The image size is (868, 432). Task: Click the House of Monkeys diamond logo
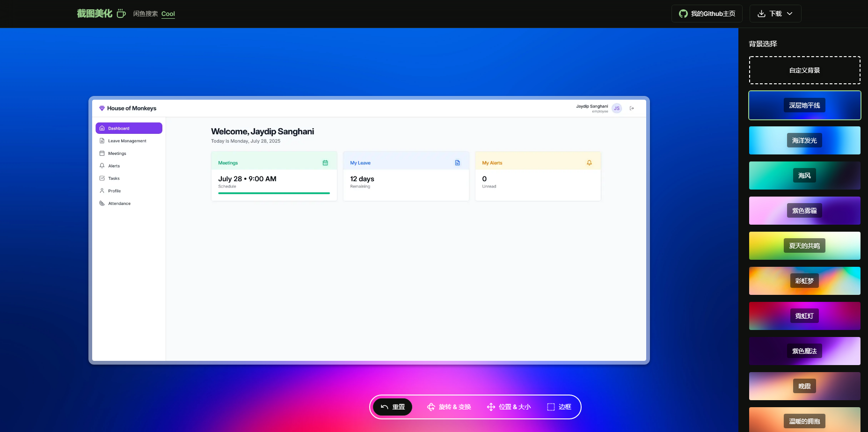click(x=102, y=108)
